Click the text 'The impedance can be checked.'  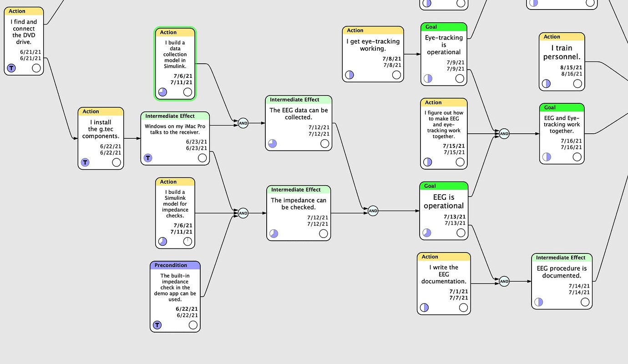299,204
